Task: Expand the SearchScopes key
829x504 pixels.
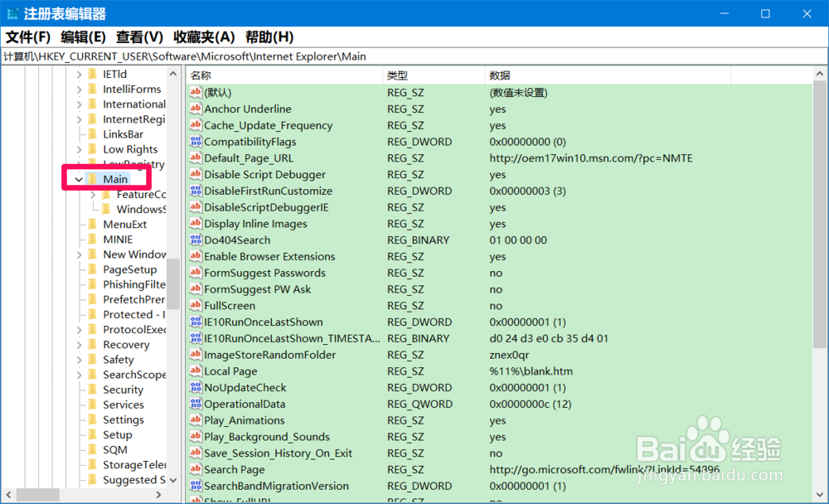Action: click(79, 375)
